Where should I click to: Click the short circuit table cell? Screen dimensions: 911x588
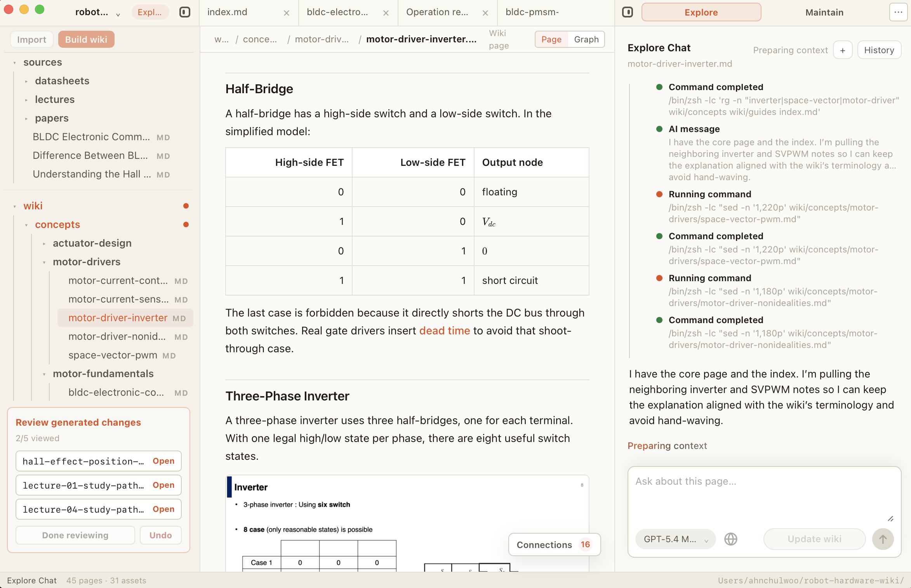(x=531, y=280)
